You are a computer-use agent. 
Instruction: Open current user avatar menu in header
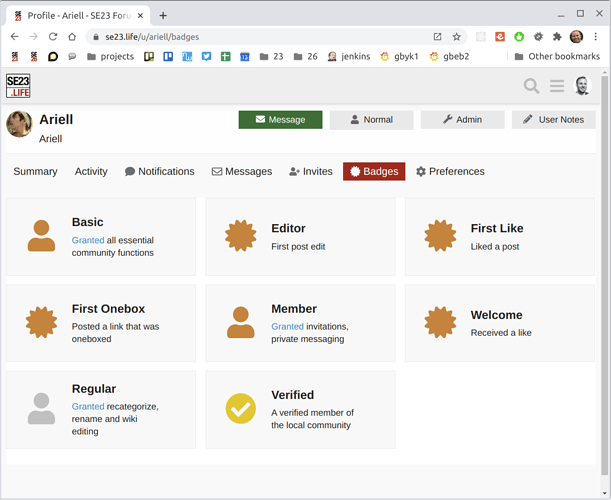582,86
